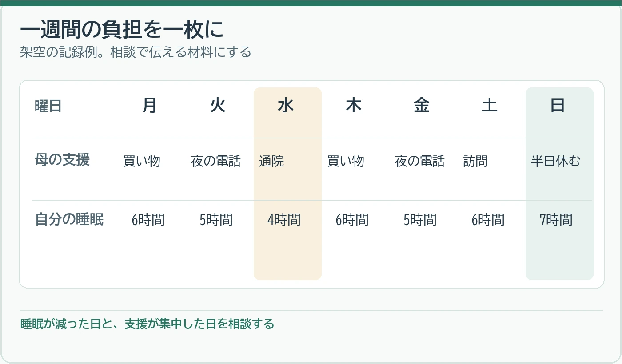Click 6時間 in the 木 column

[352, 220]
